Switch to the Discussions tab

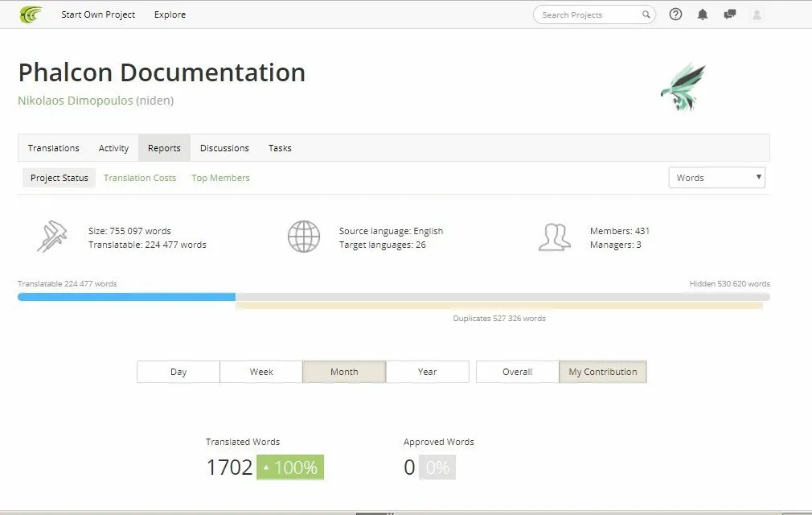tap(224, 148)
